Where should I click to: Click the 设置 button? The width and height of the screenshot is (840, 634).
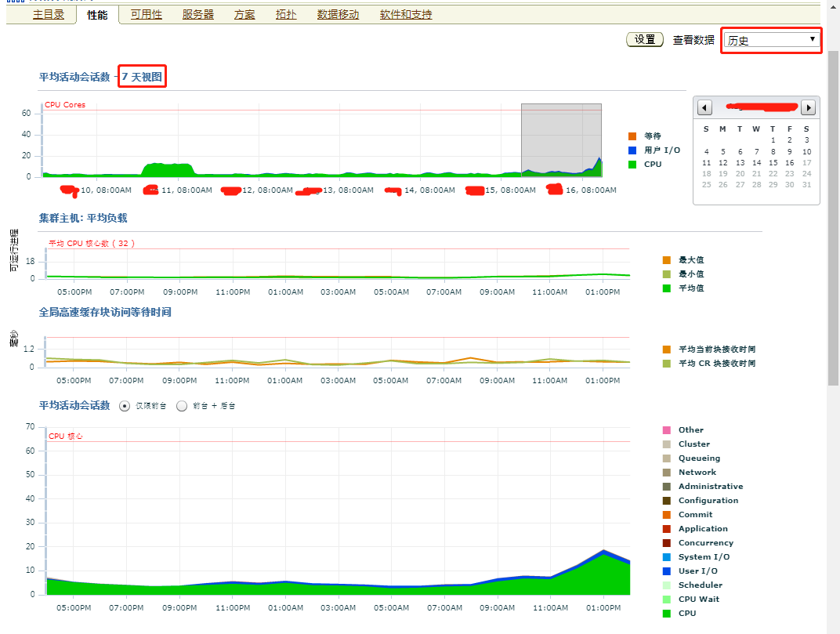tap(644, 38)
